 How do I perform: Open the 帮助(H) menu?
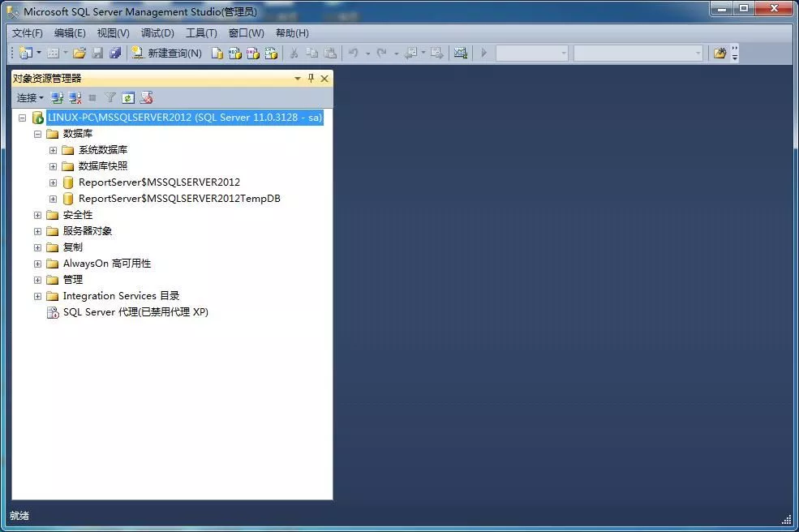[x=292, y=33]
